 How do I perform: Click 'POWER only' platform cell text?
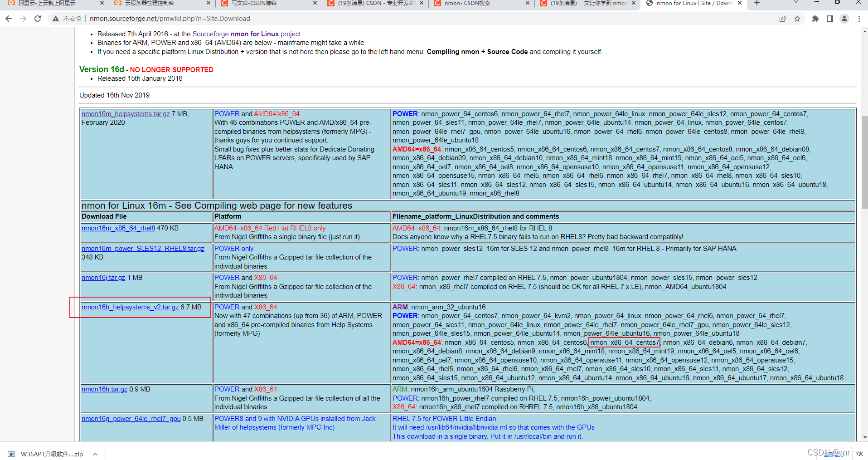pos(233,249)
